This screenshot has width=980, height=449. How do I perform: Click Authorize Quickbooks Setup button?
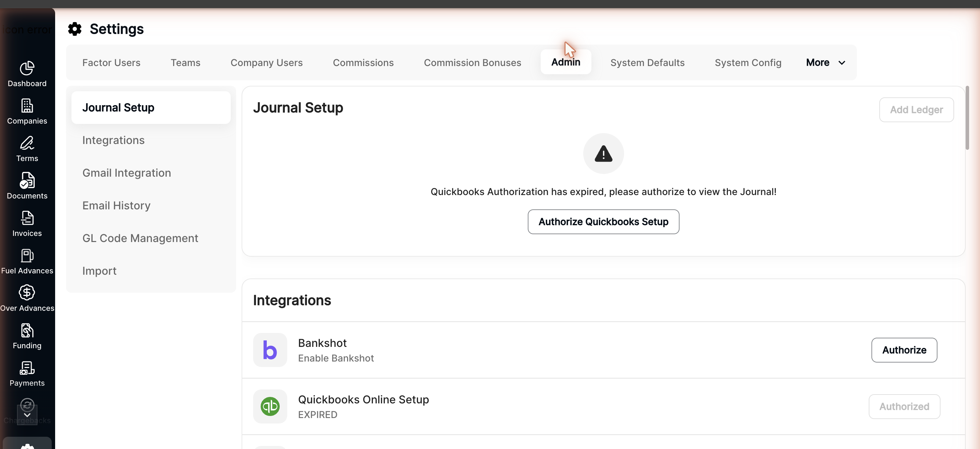click(603, 222)
